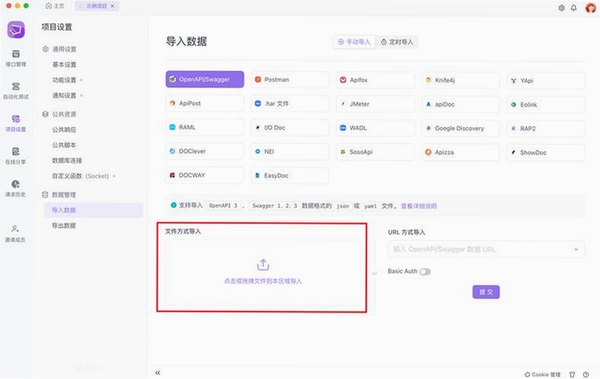This screenshot has height=379, width=600.
Task: Open 查看详细说明 link
Action: 419,206
